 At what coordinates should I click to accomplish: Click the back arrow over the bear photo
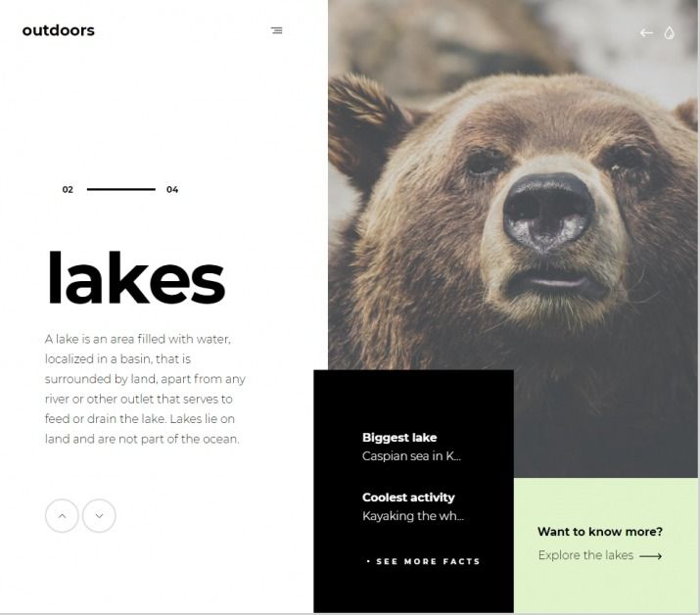(646, 32)
